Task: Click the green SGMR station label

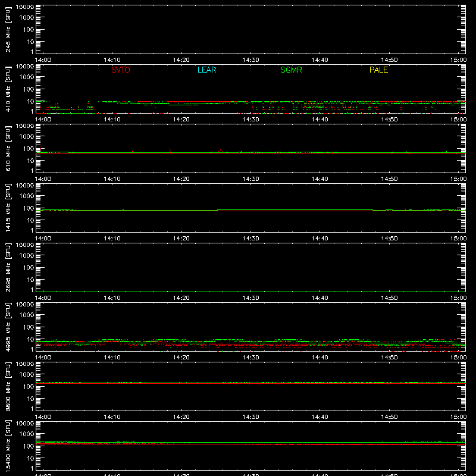Action: pos(291,70)
